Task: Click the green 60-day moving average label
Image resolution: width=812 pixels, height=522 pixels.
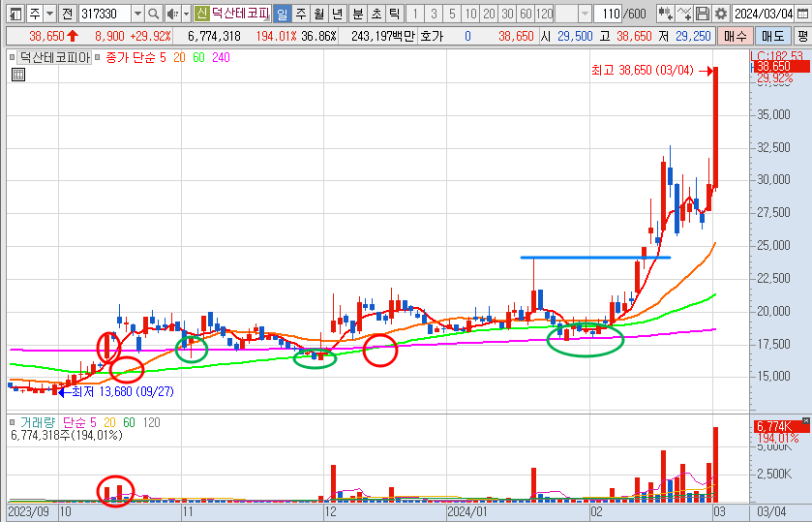Action: 198,57
